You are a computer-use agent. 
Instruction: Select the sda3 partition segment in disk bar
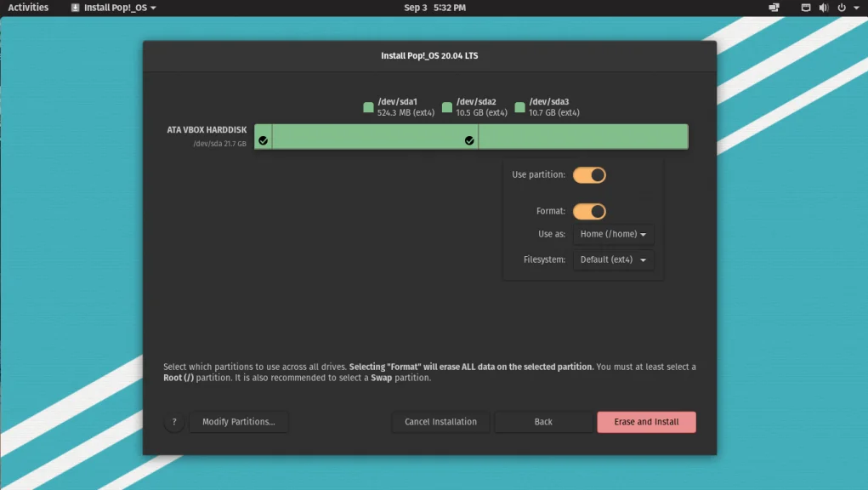click(x=583, y=137)
